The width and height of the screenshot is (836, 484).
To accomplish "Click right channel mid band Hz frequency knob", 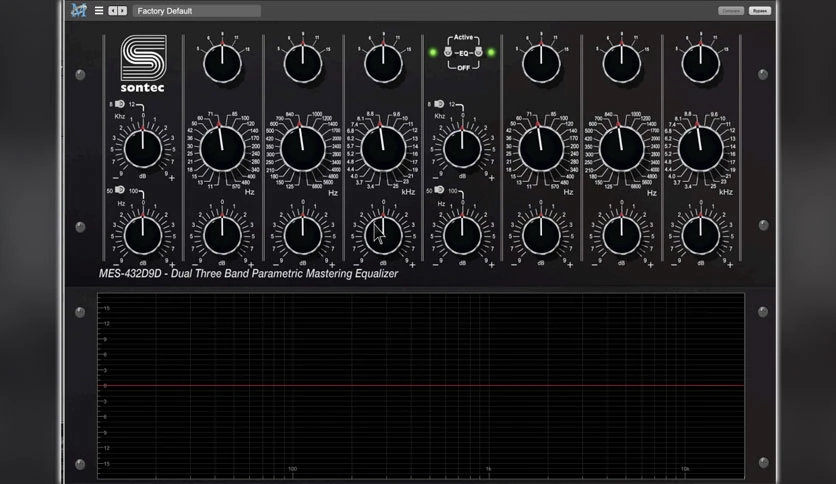I will click(622, 149).
